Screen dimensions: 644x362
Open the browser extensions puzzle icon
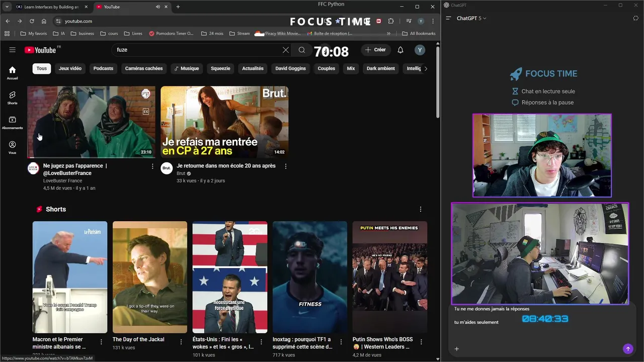(x=391, y=21)
